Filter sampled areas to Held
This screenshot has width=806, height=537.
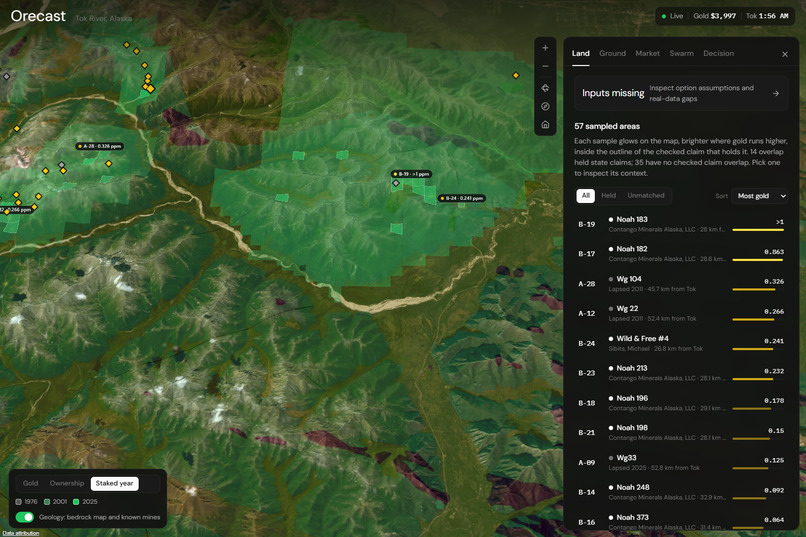point(609,196)
